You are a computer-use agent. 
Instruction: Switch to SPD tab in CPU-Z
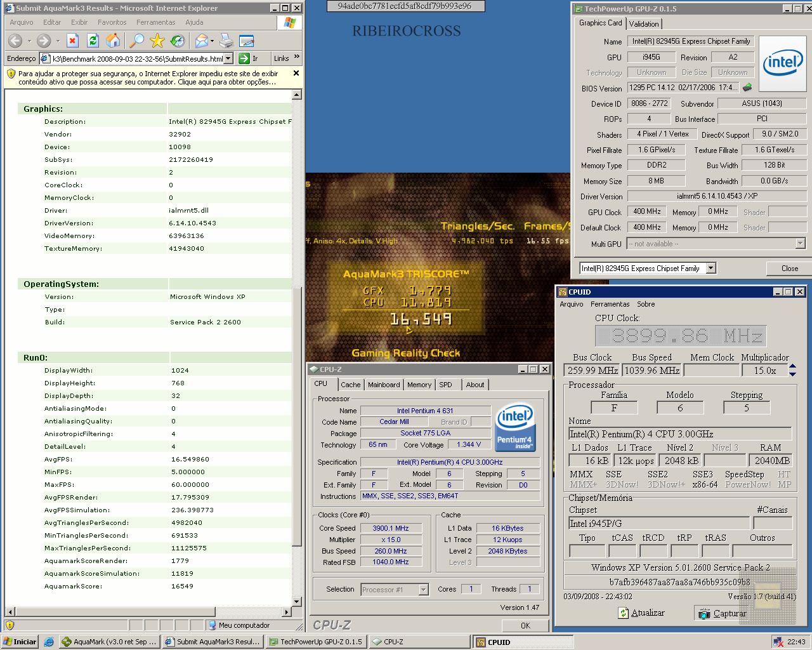point(446,385)
